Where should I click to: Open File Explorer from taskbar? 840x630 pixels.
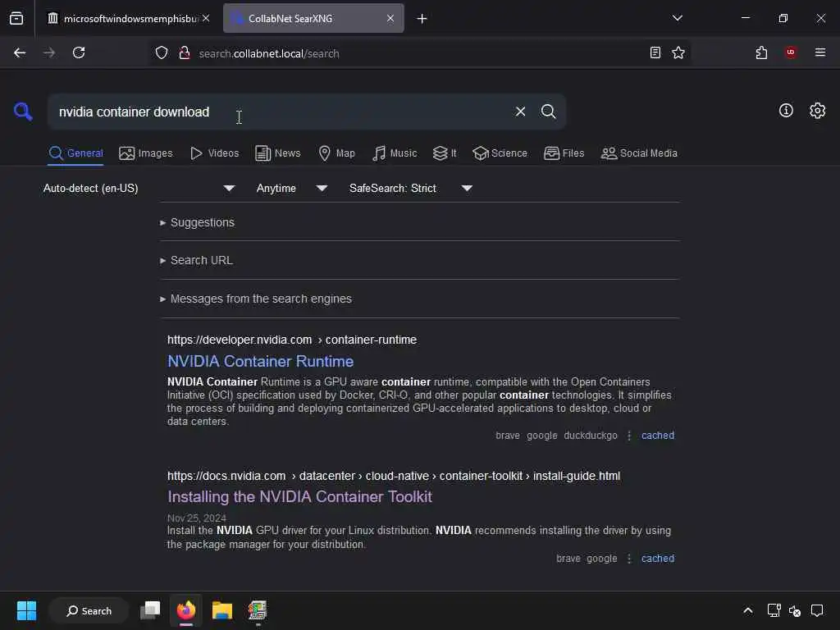point(221,610)
